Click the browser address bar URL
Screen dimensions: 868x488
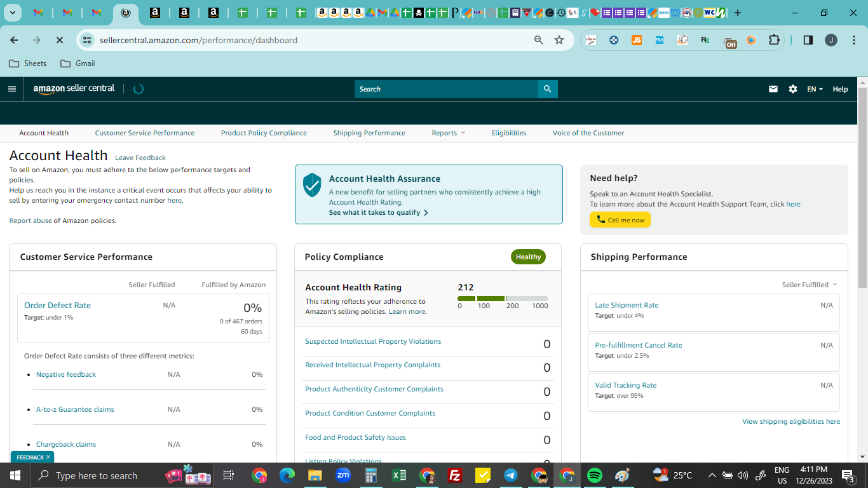pyautogui.click(x=198, y=40)
